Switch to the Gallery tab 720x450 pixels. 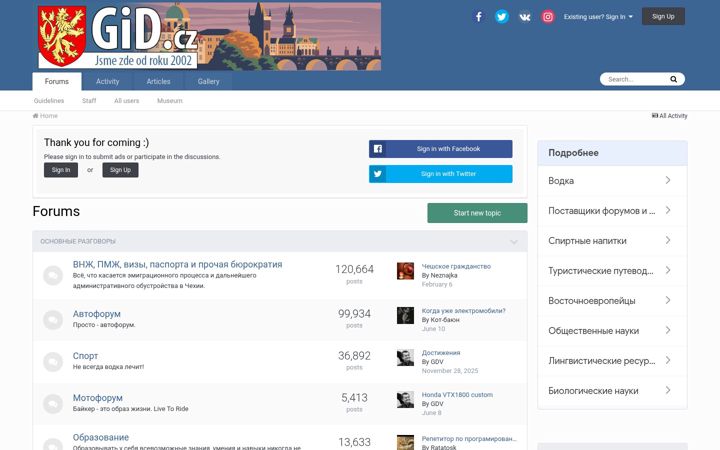point(208,81)
